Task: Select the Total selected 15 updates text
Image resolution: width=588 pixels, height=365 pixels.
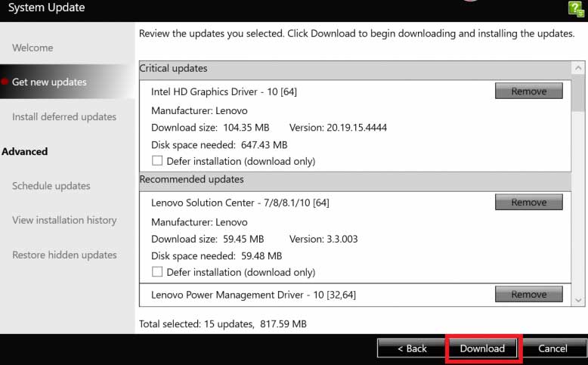Action: 223,323
